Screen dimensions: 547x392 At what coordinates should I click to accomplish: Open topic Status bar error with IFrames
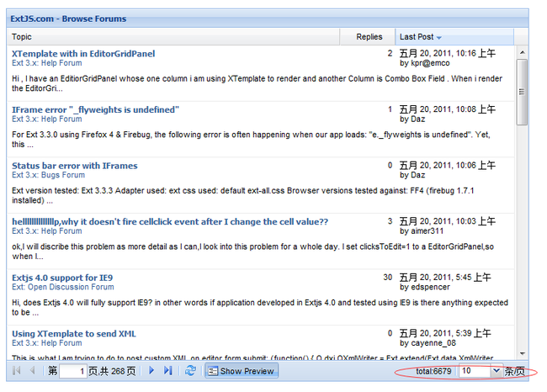pyautogui.click(x=75, y=166)
